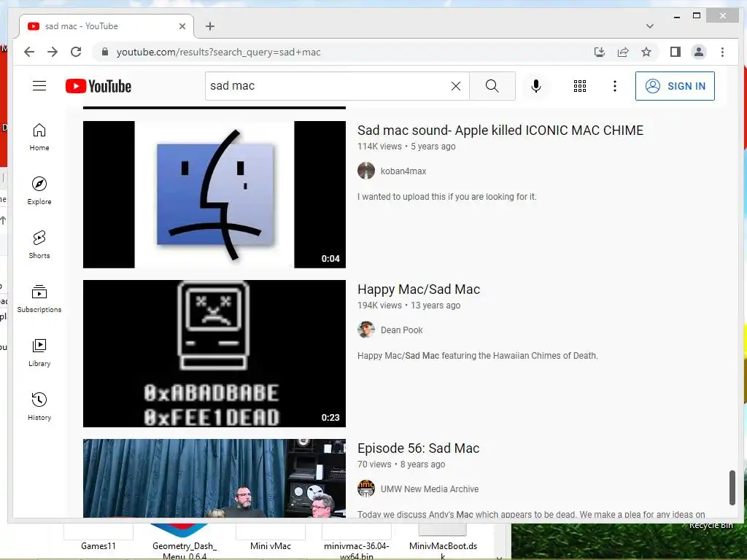
Task: Toggle Chrome side panel
Action: [x=675, y=52]
